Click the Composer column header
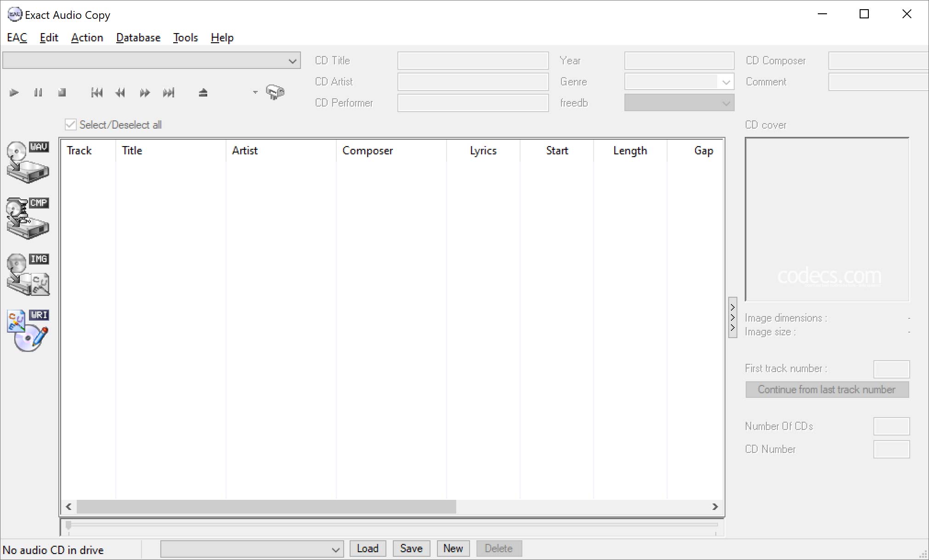Image resolution: width=929 pixels, height=560 pixels. coord(391,151)
